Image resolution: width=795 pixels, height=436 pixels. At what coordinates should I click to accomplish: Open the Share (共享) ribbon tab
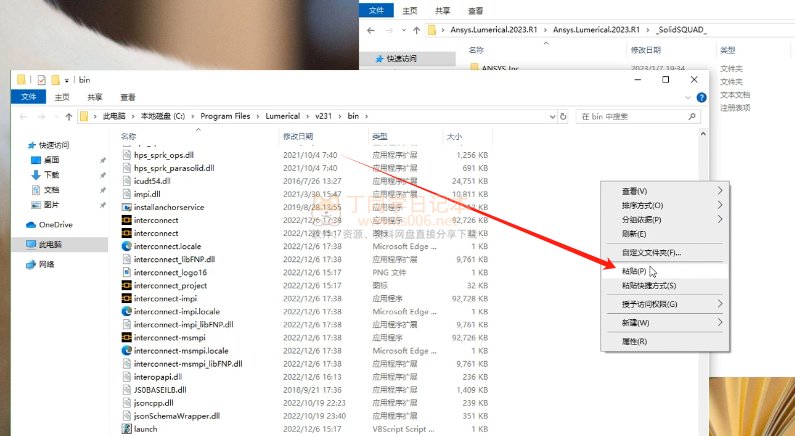[94, 98]
